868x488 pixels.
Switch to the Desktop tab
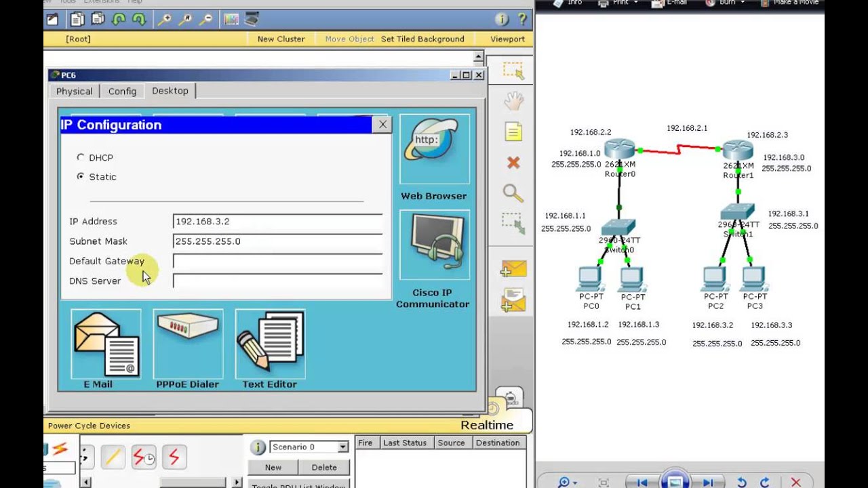coord(170,91)
